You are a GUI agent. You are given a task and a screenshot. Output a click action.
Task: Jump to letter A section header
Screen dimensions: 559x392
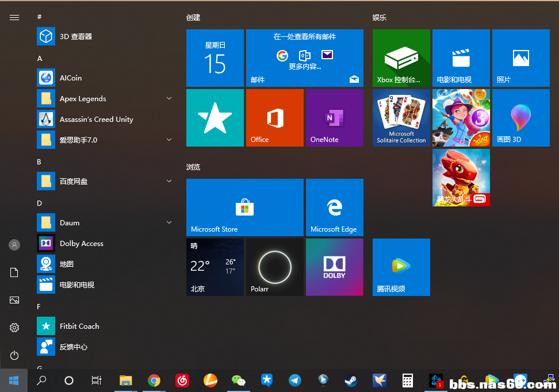(x=40, y=59)
